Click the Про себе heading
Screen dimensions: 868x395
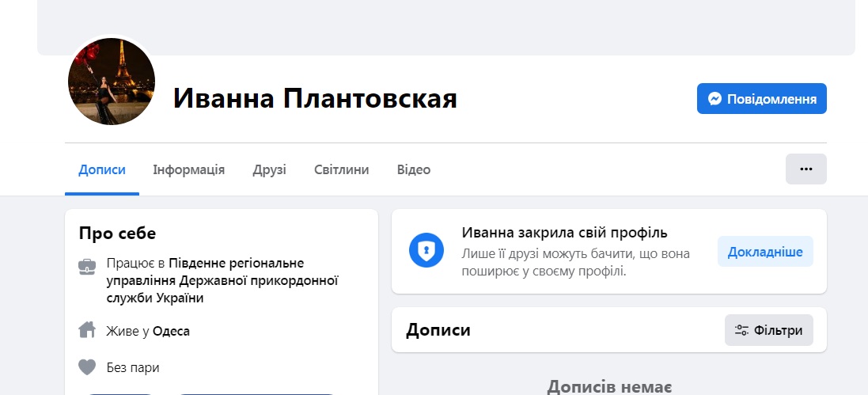[x=117, y=233]
